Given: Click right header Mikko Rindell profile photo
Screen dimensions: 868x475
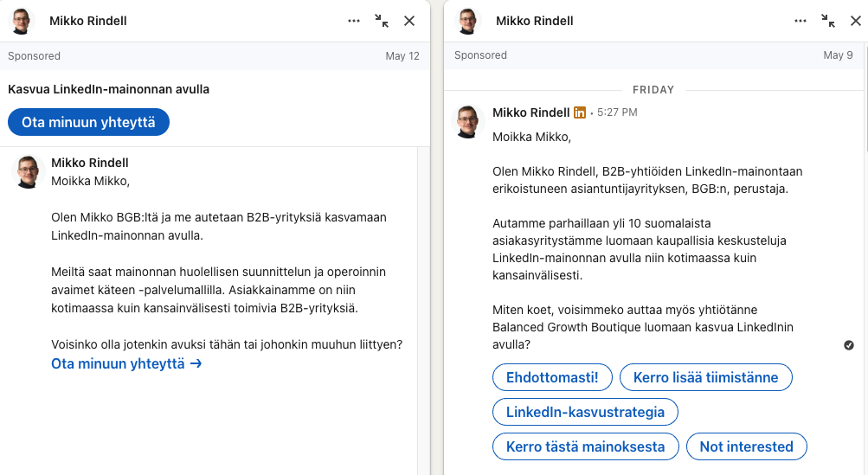Looking at the screenshot, I should (467, 21).
